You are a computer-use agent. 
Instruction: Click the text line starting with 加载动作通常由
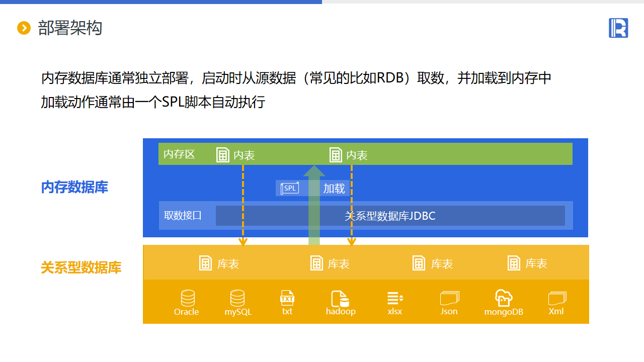tap(153, 103)
